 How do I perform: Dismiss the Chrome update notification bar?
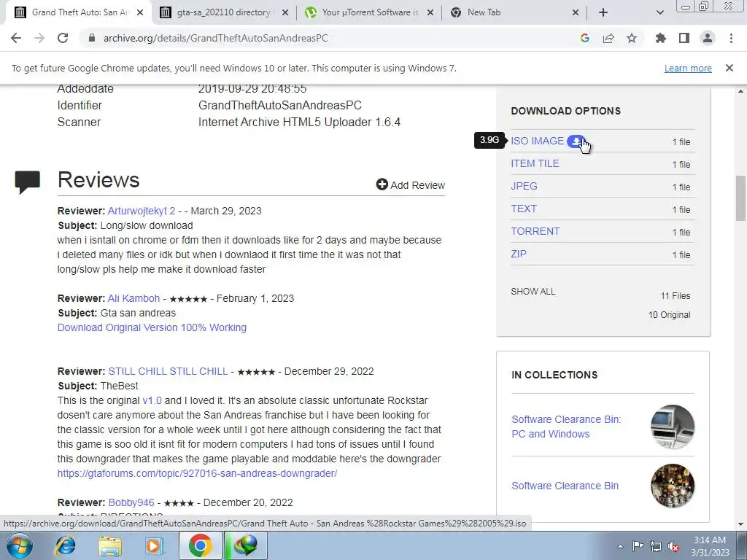coord(729,68)
